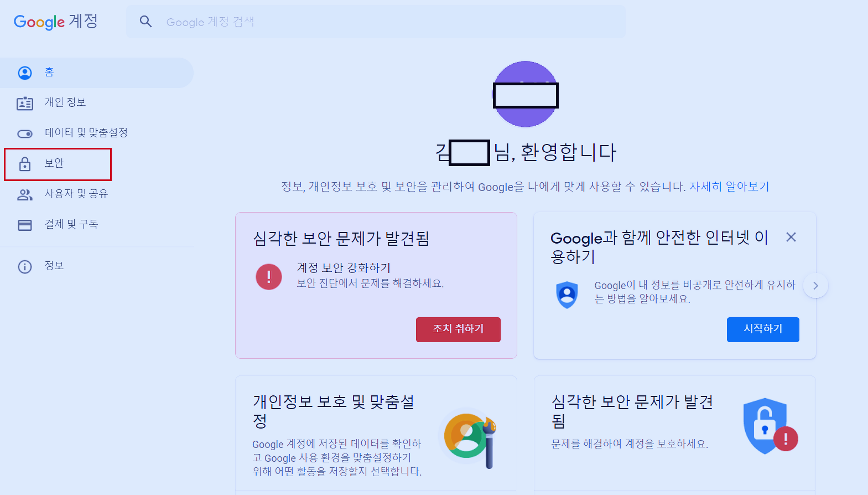868x495 pixels.
Task: Focus the Google 계정 검색 field
Action: click(376, 22)
